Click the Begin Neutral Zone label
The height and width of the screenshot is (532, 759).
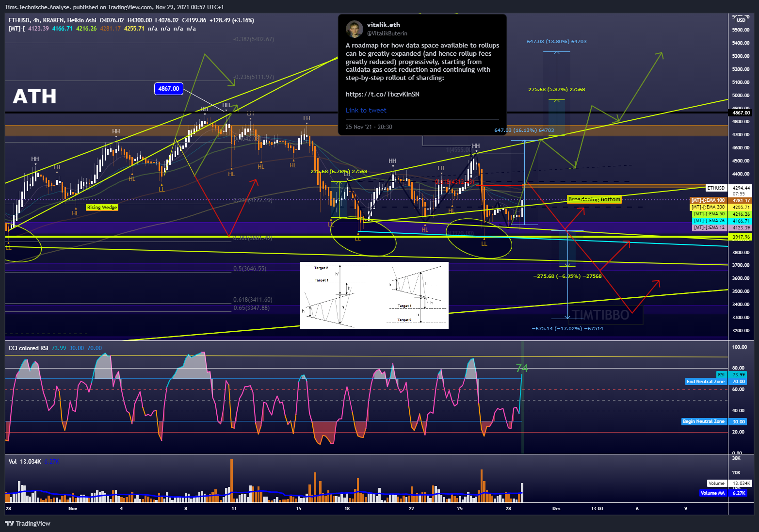704,421
